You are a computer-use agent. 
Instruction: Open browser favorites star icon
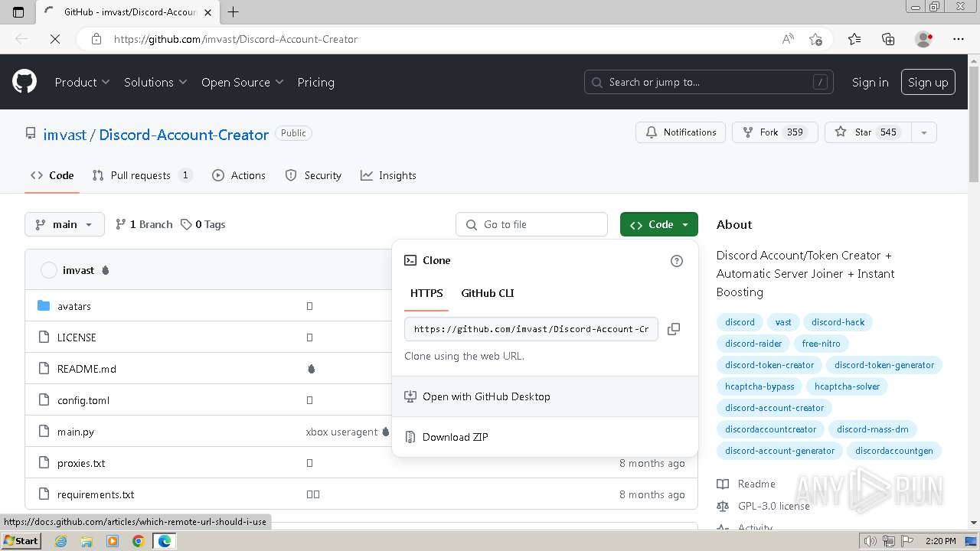pos(854,39)
